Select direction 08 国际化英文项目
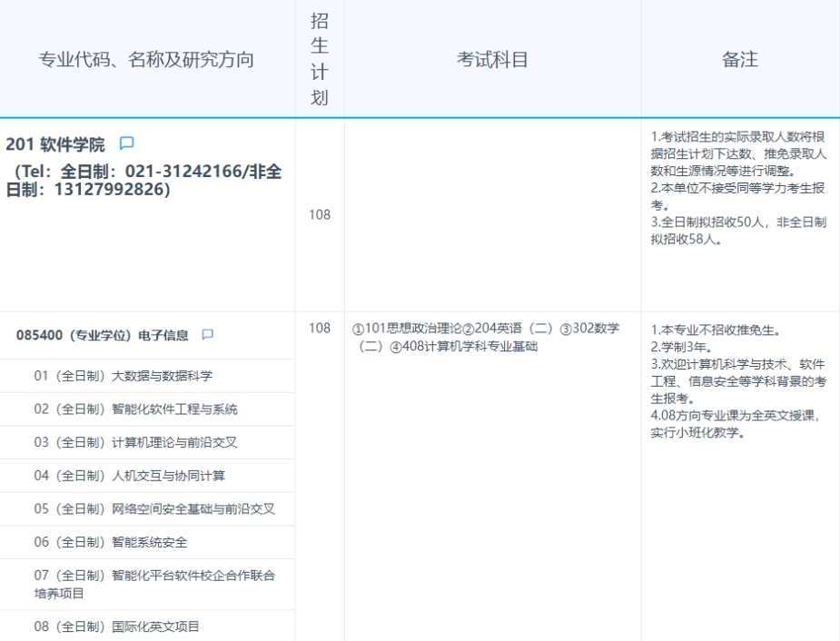This screenshot has height=641, width=840. click(117, 626)
